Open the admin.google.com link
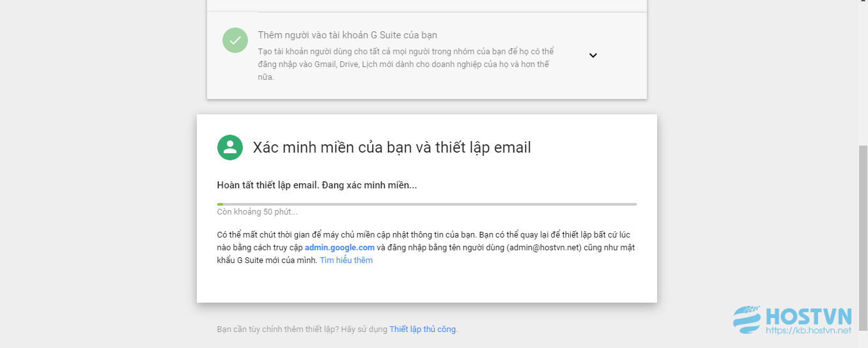Viewport: 868px width, 348px height. 339,248
